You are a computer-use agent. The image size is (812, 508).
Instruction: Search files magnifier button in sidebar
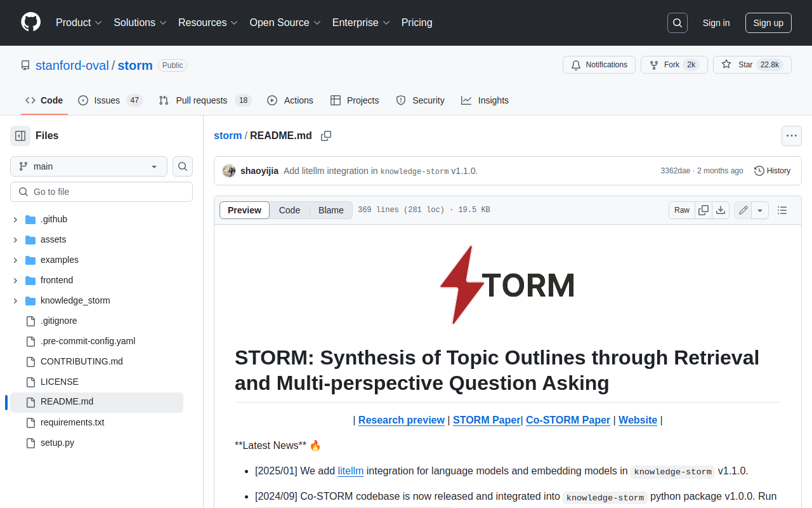(183, 166)
